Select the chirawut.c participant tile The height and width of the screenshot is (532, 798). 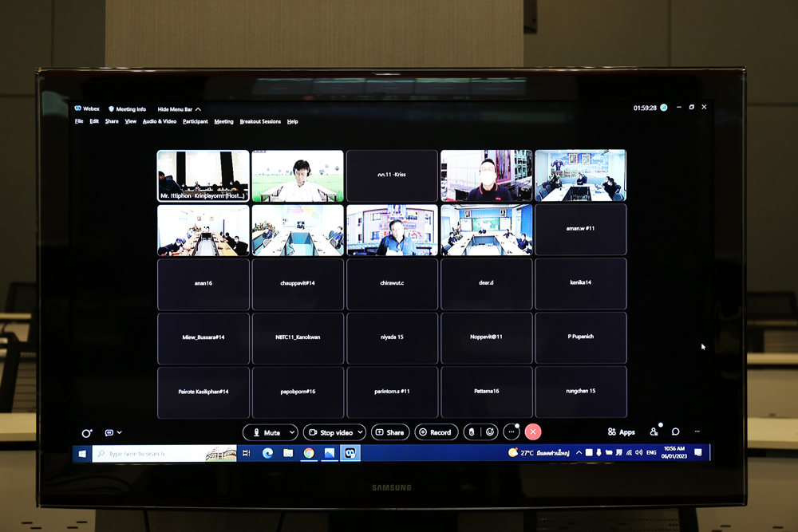point(392,284)
